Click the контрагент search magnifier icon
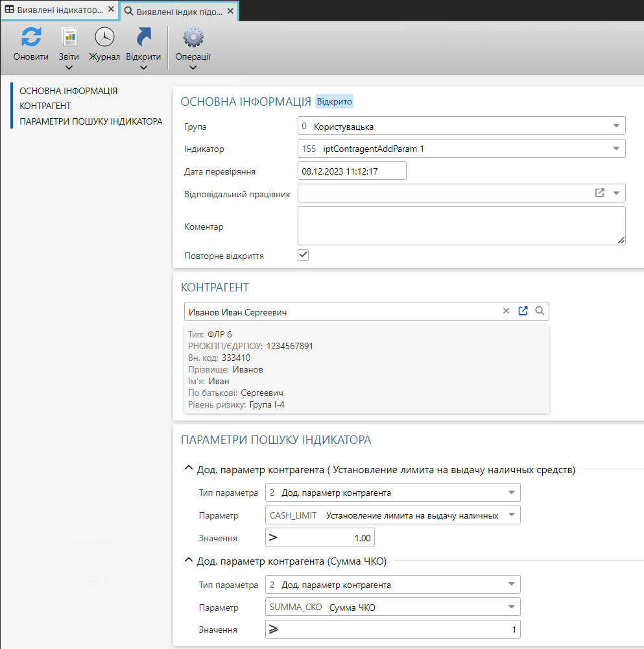 (x=540, y=312)
